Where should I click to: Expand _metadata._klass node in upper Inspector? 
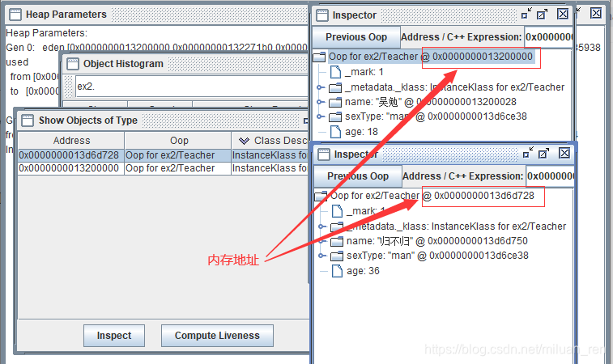click(320, 87)
